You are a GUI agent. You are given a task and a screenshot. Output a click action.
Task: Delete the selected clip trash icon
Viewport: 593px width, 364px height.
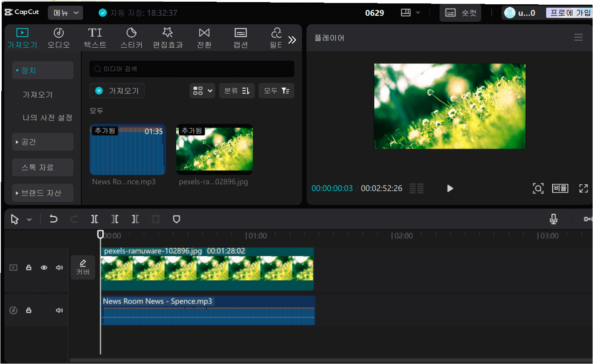[156, 219]
